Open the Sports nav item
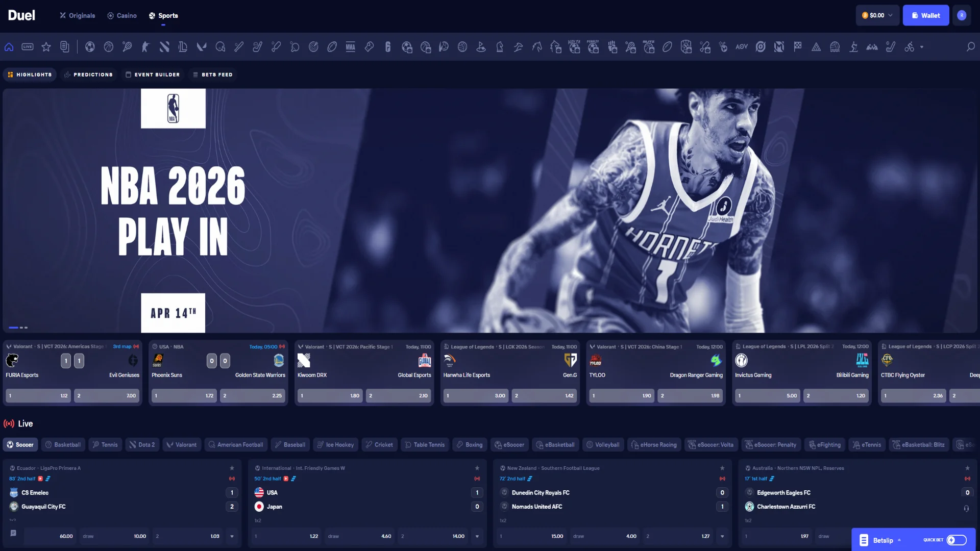The image size is (980, 551). click(x=163, y=15)
